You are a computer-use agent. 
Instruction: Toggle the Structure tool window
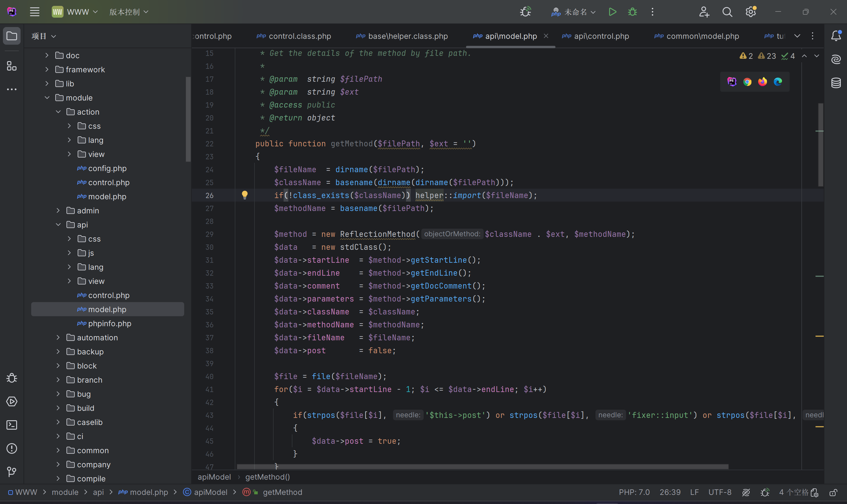(x=11, y=66)
